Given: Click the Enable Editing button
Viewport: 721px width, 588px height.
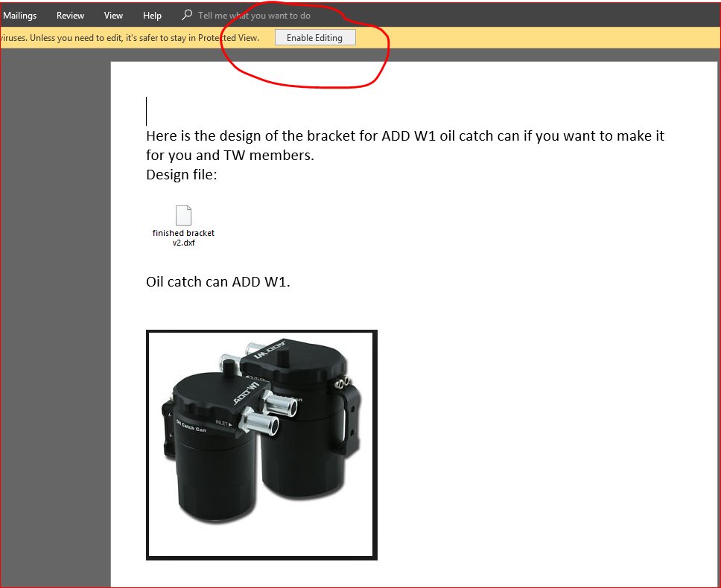Looking at the screenshot, I should click(315, 38).
